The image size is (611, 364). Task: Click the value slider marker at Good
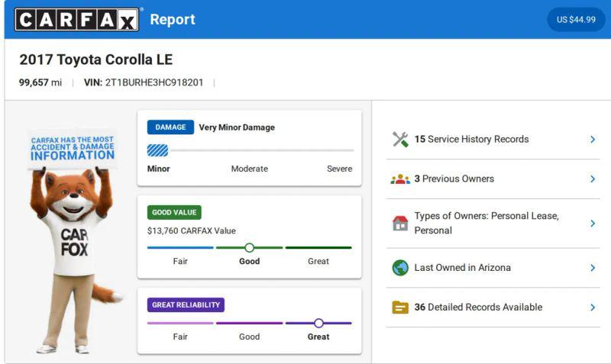(250, 247)
